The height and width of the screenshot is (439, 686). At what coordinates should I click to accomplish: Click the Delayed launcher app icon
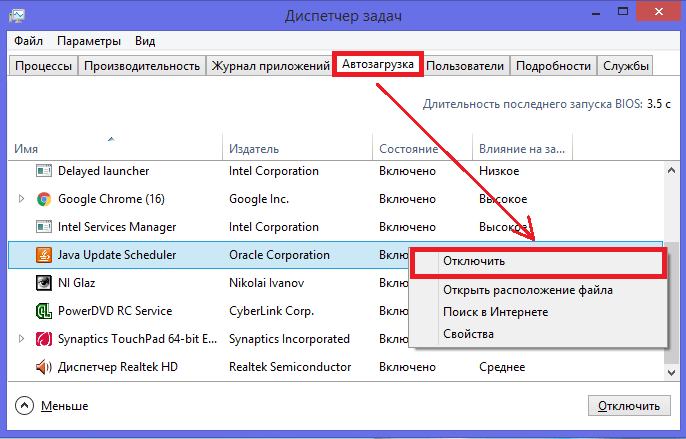(x=44, y=171)
